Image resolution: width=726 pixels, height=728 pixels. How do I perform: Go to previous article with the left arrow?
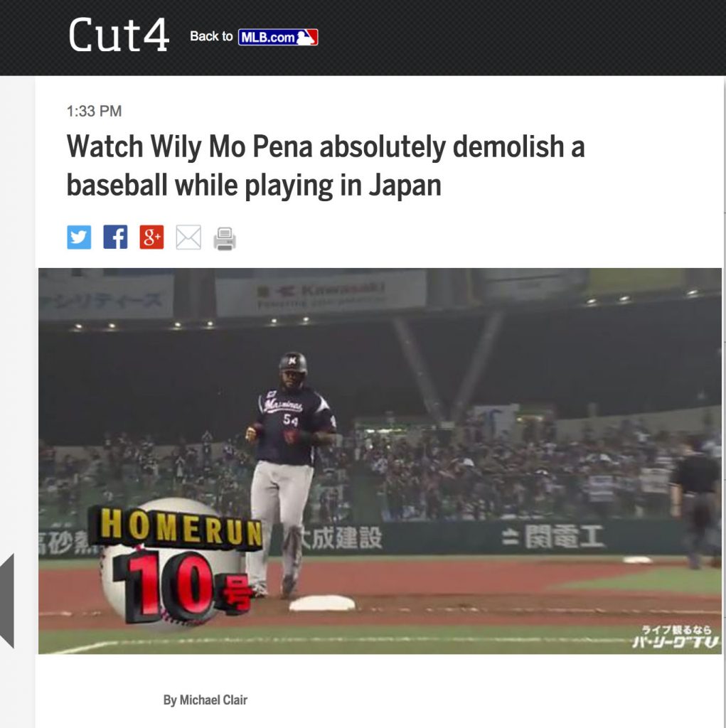[x=7, y=600]
